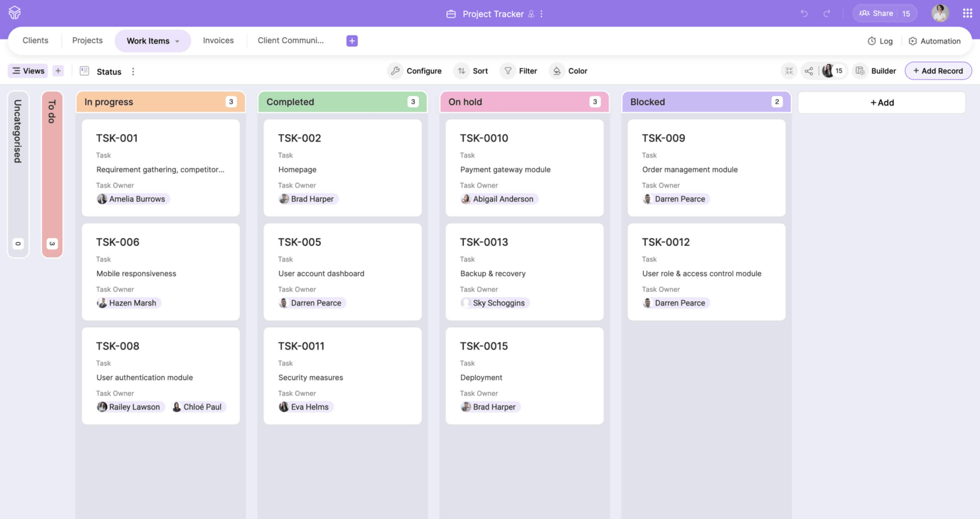Open the Color settings
The image size is (980, 519).
click(570, 71)
